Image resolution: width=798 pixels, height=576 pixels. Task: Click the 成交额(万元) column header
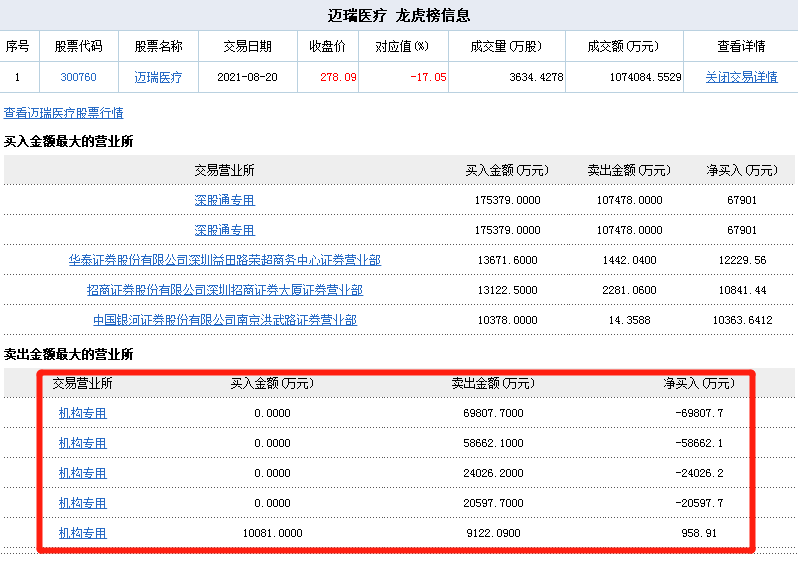pyautogui.click(x=623, y=46)
